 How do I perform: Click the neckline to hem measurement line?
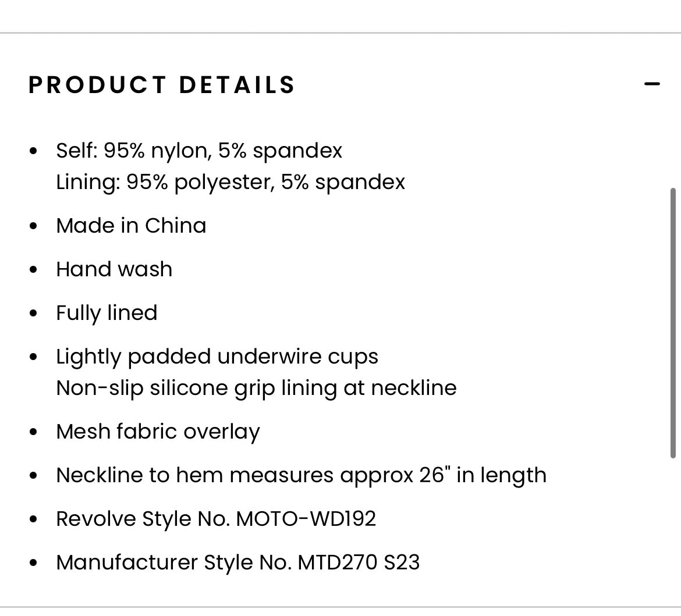[301, 475]
